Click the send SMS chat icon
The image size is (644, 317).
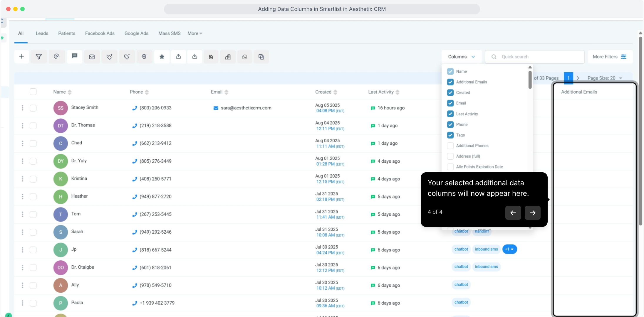click(74, 57)
